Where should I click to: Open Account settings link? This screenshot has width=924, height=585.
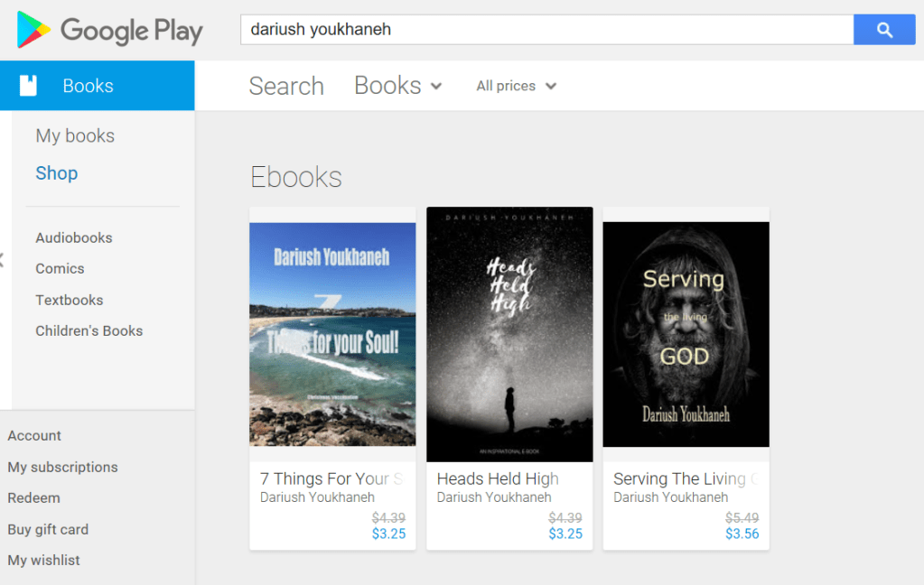pos(34,435)
